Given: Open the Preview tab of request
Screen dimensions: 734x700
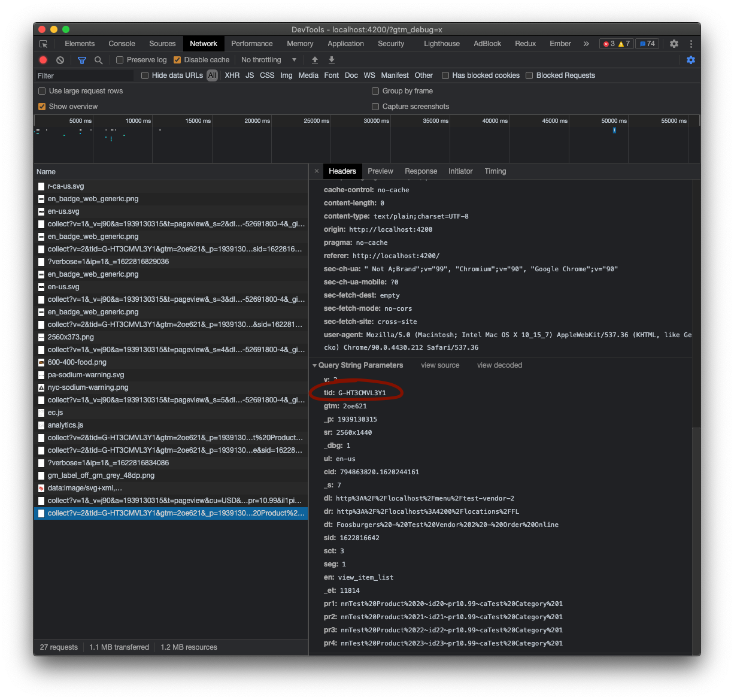Looking at the screenshot, I should click(x=380, y=171).
